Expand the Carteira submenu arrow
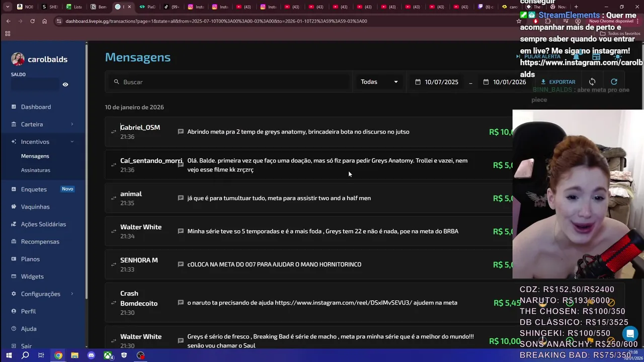The width and height of the screenshot is (644, 362). click(x=72, y=124)
